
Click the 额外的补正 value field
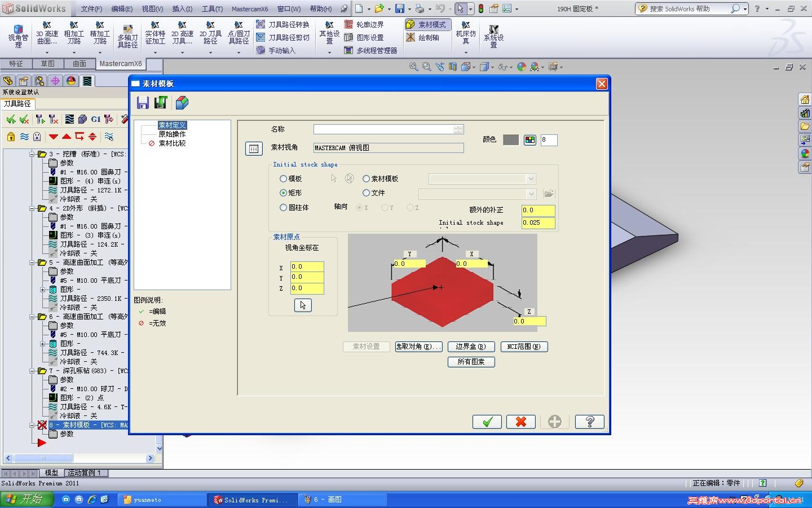[x=538, y=210]
